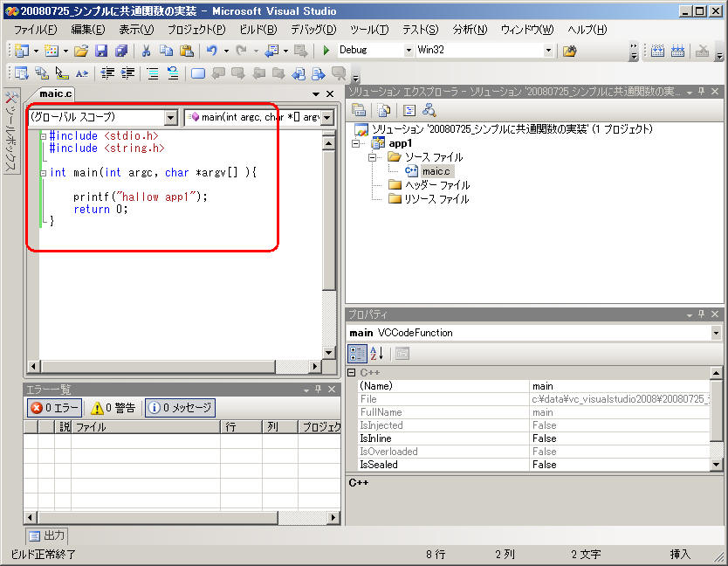This screenshot has width=728, height=566.
Task: Toggle the 0 警告 warnings filter
Action: pyautogui.click(x=114, y=408)
